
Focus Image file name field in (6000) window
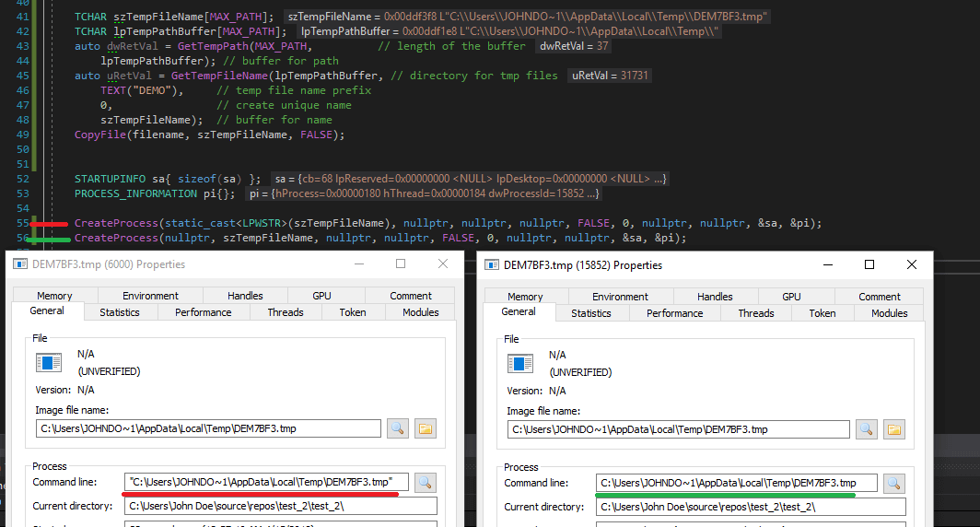208,428
